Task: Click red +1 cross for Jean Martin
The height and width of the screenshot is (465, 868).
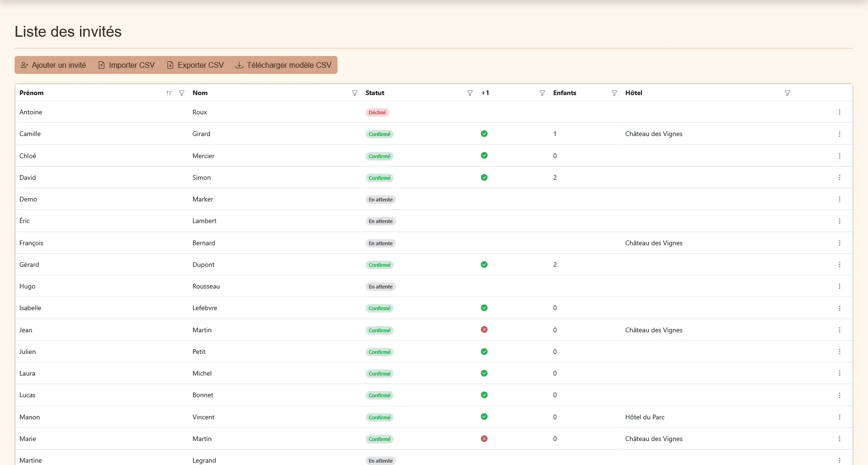Action: click(484, 329)
